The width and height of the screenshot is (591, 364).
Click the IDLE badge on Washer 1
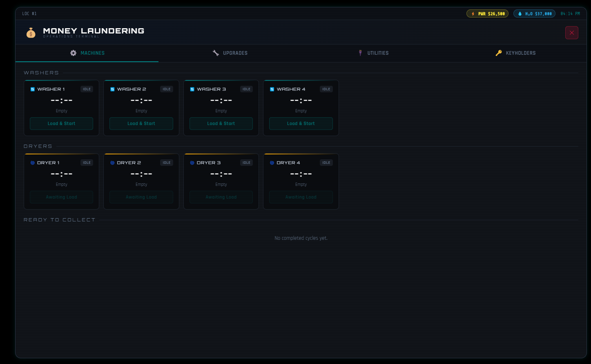point(87,89)
